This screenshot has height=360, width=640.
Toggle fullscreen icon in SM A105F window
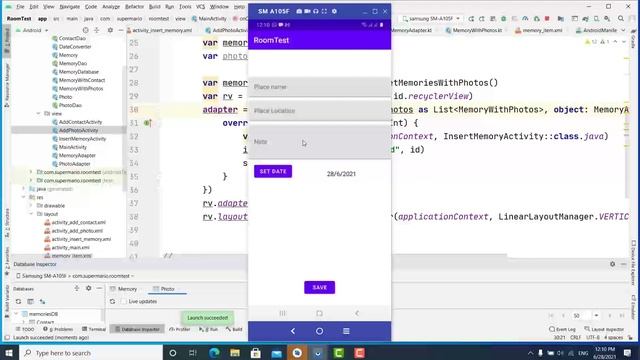324,11
